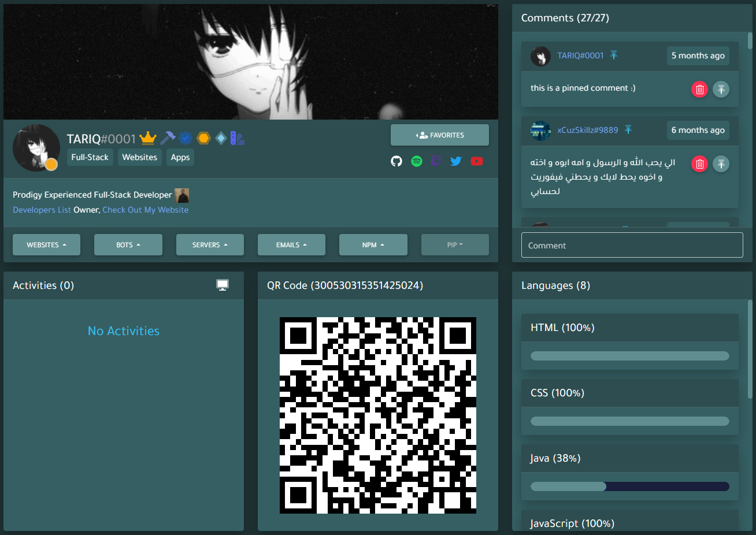
Task: Toggle pin on xCuzSkillz#9889's comment
Action: pos(721,164)
